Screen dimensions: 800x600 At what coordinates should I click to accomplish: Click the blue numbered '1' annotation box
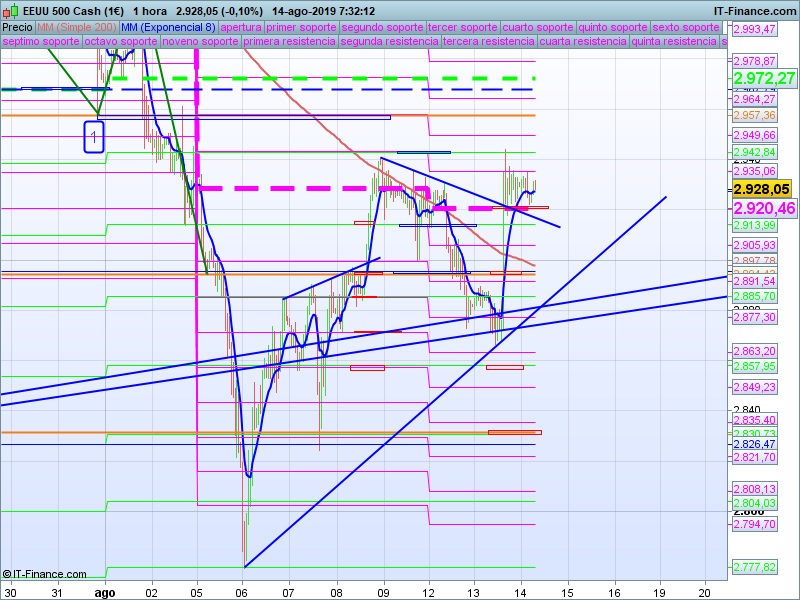tap(94, 137)
